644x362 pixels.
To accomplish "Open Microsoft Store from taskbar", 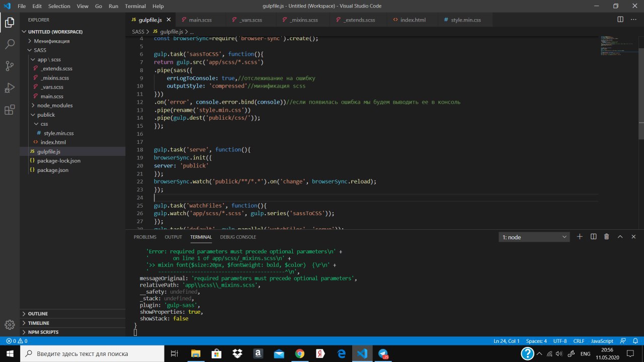I will [216, 353].
